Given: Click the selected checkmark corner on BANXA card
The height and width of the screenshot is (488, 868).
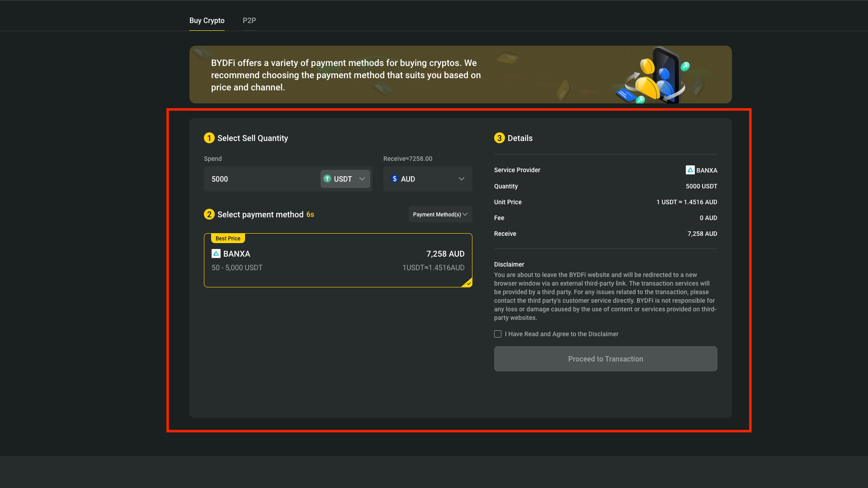Looking at the screenshot, I should click(467, 283).
